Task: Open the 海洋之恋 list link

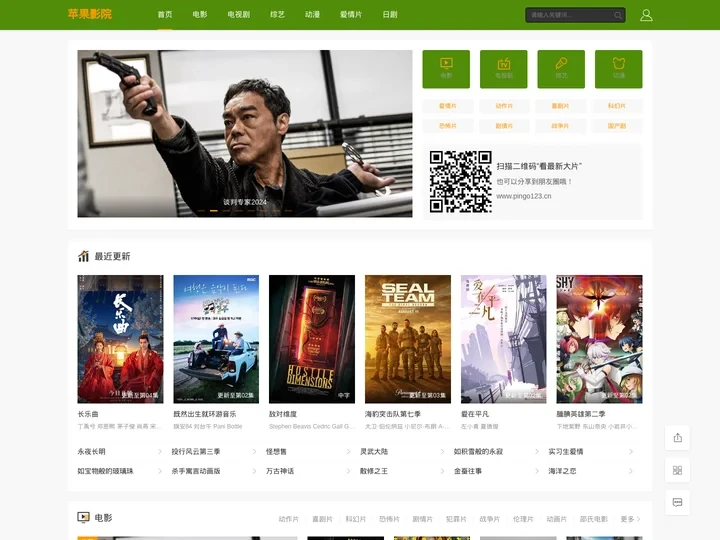Action: tap(562, 471)
